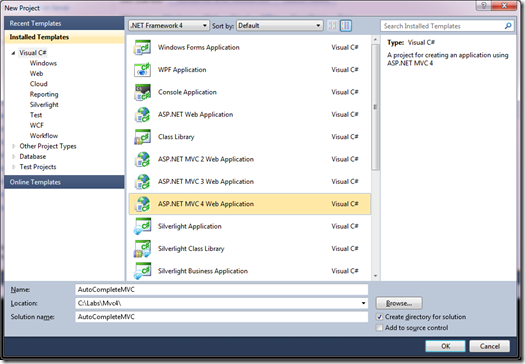
Task: Click OK to create the project
Action: coord(445,346)
